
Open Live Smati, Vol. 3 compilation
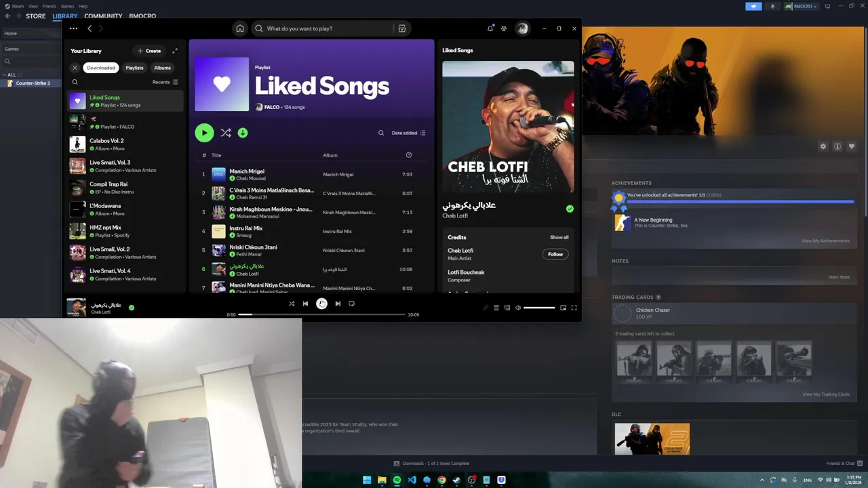[125, 166]
